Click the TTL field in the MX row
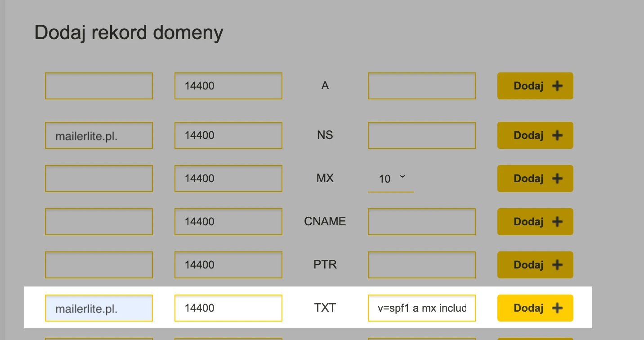Image resolution: width=644 pixels, height=340 pixels. [228, 179]
